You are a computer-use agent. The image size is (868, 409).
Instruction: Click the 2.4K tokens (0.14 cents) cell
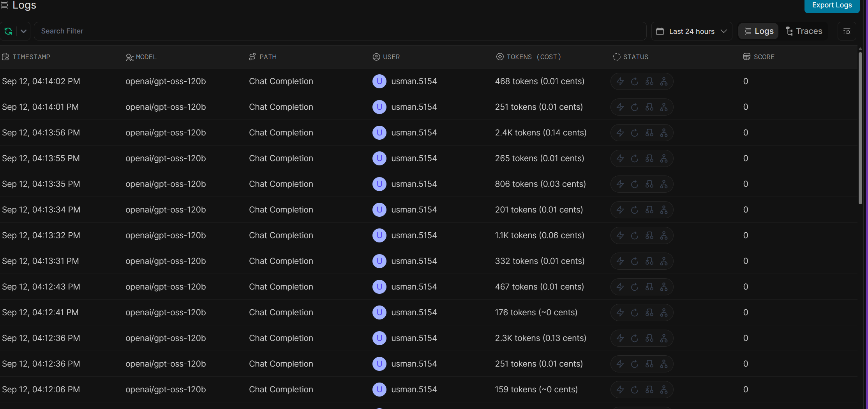(x=541, y=133)
